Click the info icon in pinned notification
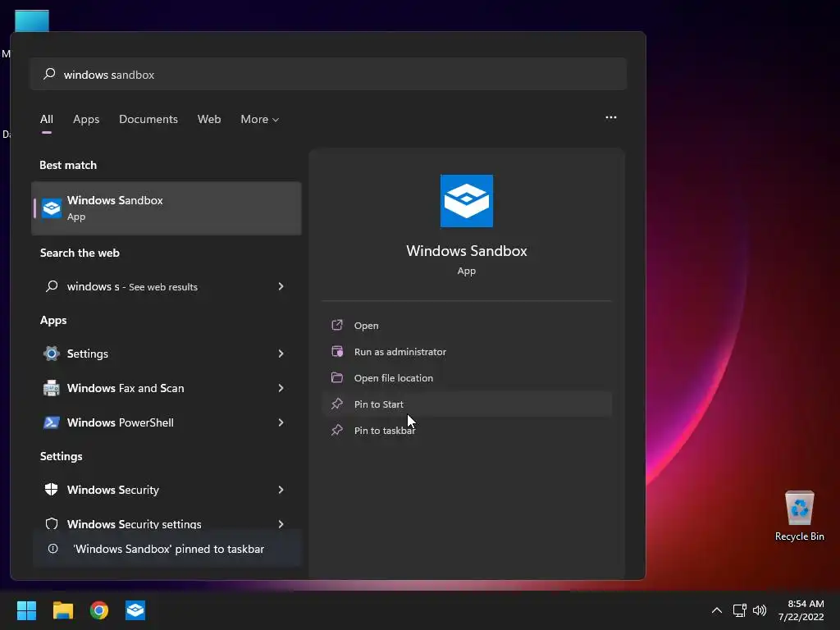The image size is (840, 630). coord(53,549)
